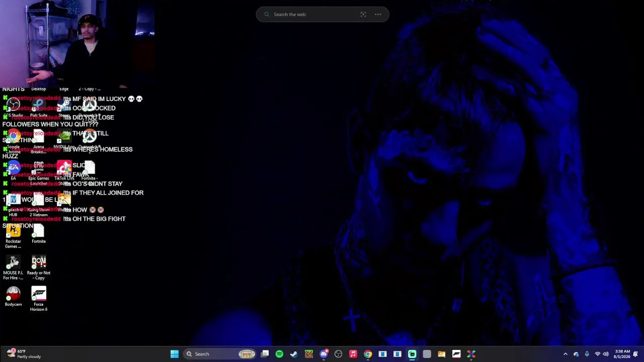Open the Overwatch shortcut next to NVIDIA App
This screenshot has width=644, height=362.
point(90,140)
